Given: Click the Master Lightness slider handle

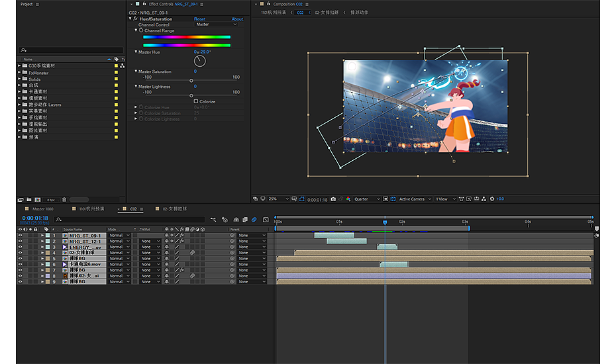Looking at the screenshot, I should coord(191,95).
